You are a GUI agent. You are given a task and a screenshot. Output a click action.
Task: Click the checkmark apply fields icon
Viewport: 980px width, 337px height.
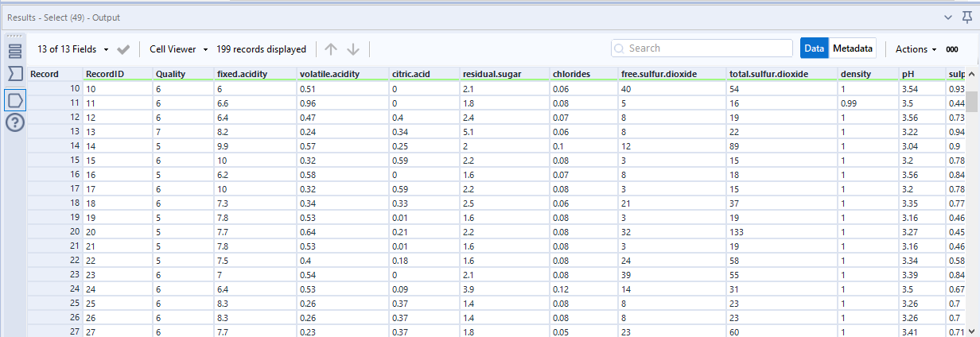point(123,49)
